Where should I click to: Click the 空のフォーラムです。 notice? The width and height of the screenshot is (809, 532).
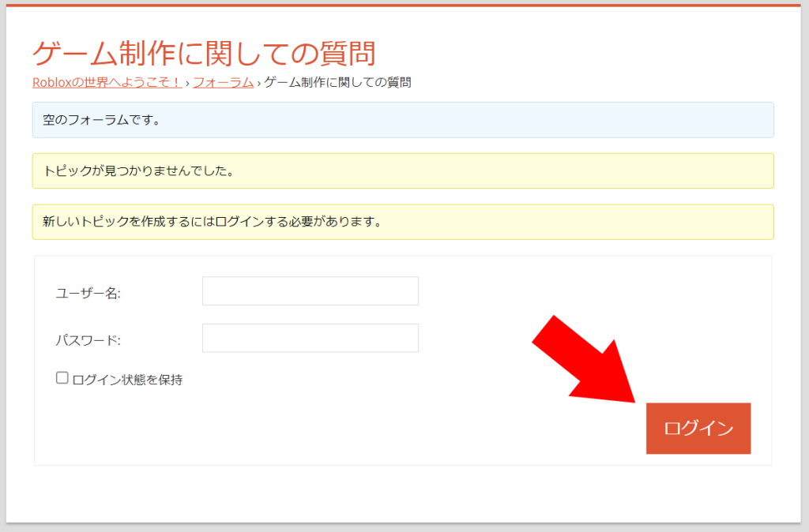[403, 120]
